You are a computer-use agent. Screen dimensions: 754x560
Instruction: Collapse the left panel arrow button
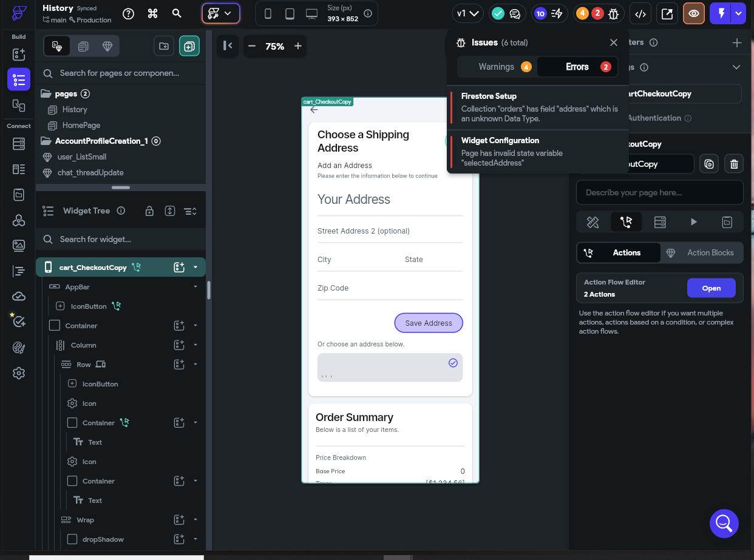(228, 46)
